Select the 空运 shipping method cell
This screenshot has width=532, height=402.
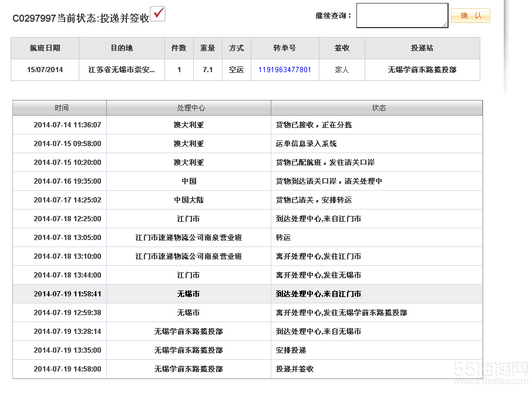tap(237, 70)
